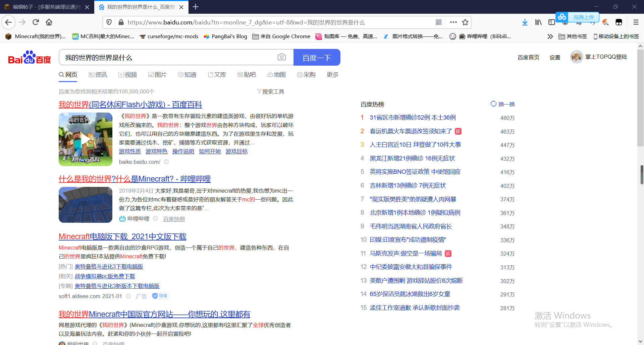The width and height of the screenshot is (644, 345).
Task: Click the 换一换 refresh icon
Action: pos(493,104)
